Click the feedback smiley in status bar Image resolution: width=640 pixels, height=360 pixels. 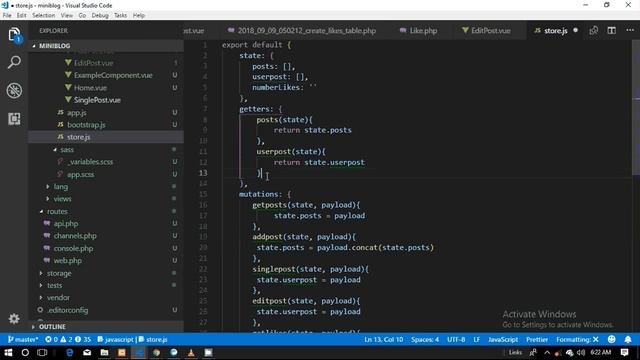pos(611,340)
